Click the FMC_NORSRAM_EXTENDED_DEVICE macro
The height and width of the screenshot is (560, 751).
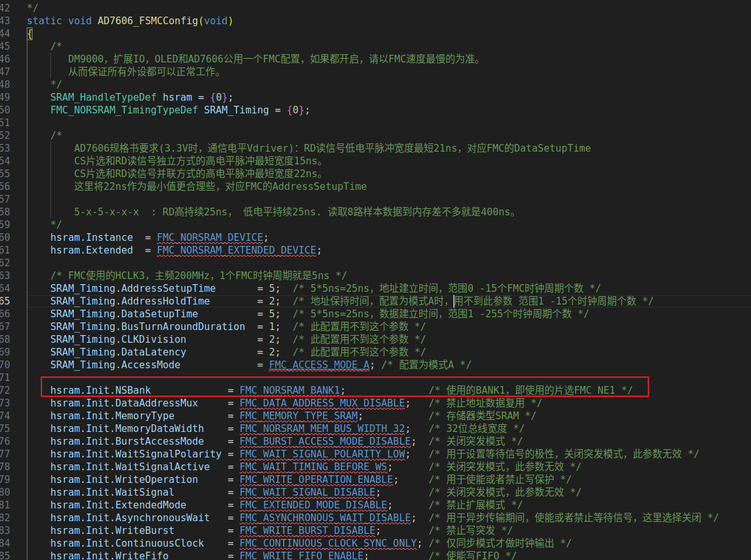point(237,250)
